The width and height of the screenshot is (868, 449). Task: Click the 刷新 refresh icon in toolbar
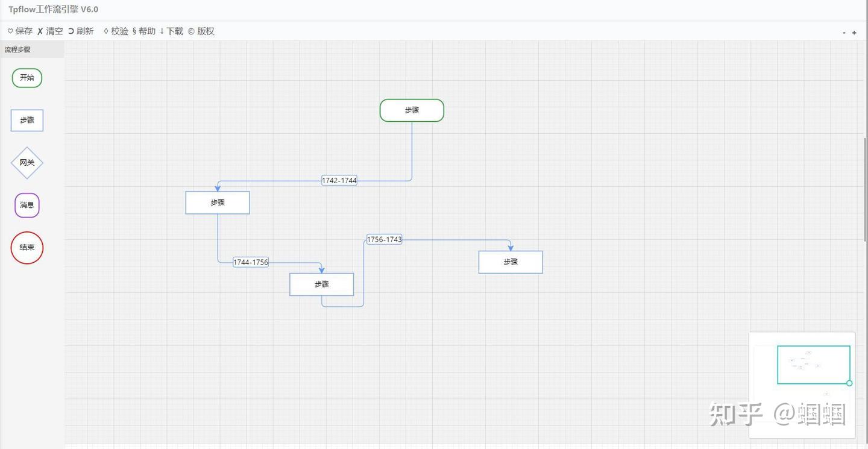tap(79, 31)
